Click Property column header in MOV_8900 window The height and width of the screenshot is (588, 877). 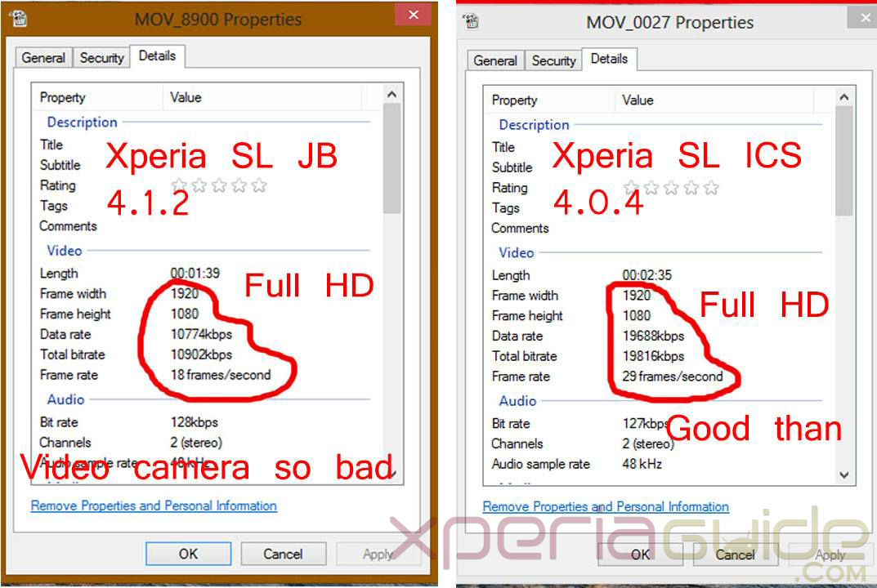pos(98,97)
